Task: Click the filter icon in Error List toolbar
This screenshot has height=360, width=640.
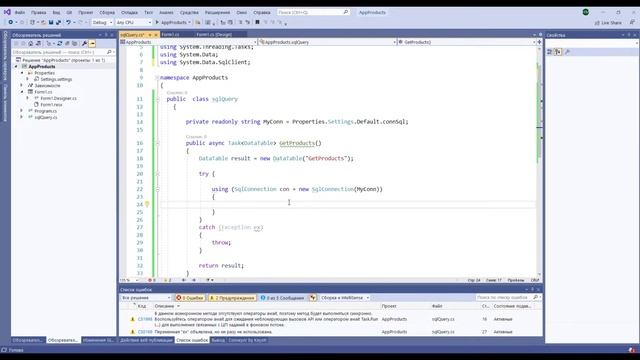Action: coord(313,298)
